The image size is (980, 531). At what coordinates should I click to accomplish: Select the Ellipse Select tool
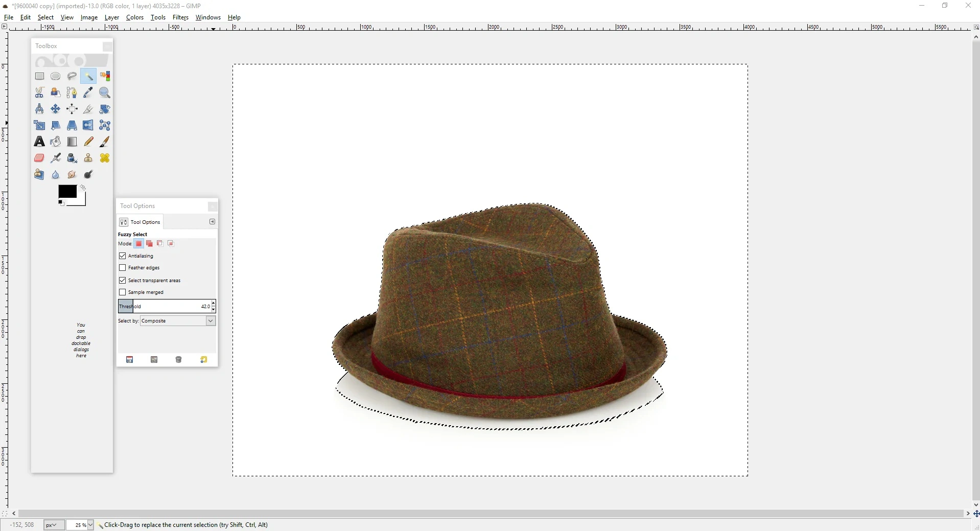[55, 76]
